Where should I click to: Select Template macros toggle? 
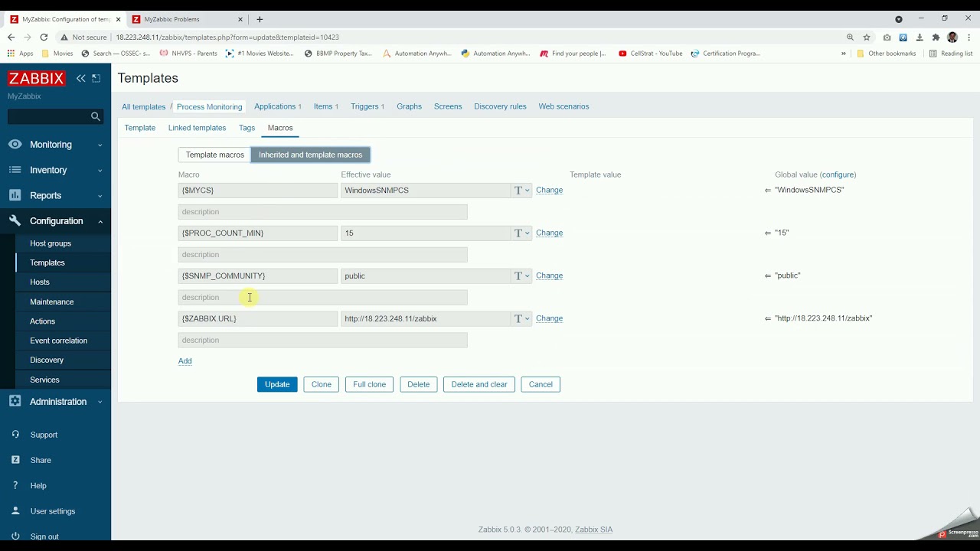[214, 155]
